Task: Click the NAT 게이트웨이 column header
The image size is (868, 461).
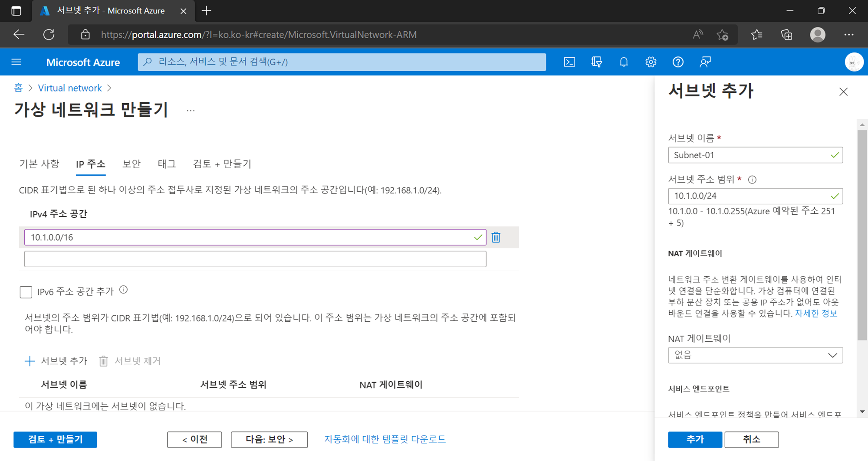Action: coord(391,385)
